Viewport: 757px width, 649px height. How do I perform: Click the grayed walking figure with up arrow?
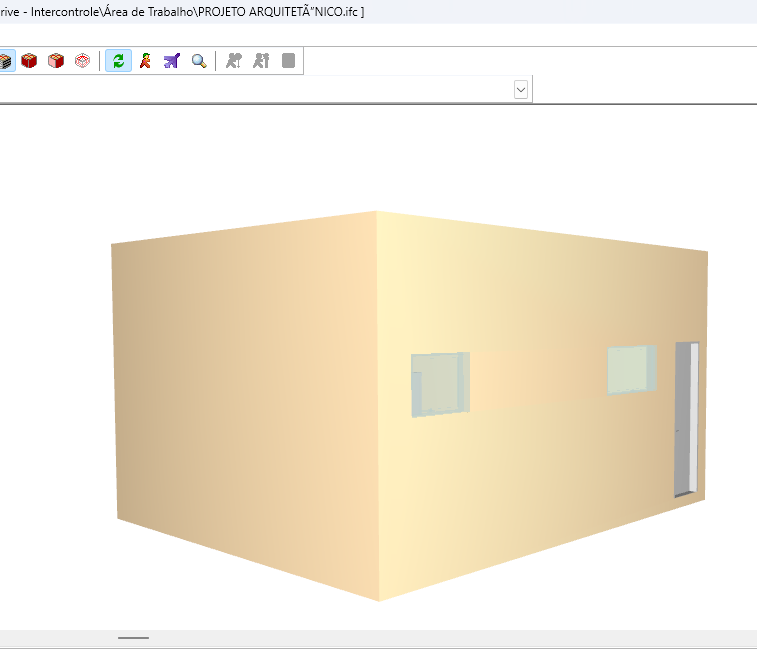pos(261,61)
